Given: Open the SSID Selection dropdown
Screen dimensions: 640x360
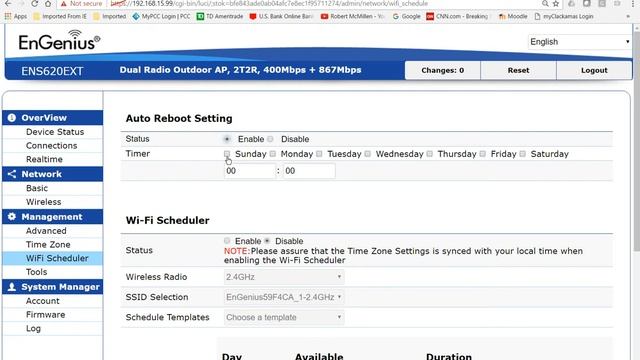Looking at the screenshot, I should tap(284, 297).
